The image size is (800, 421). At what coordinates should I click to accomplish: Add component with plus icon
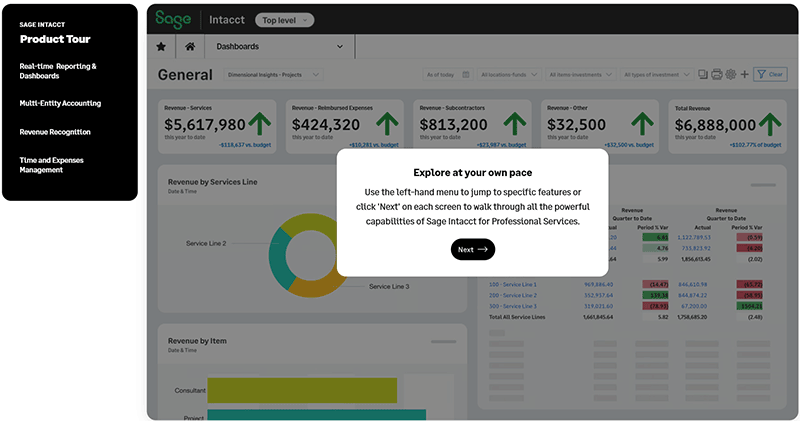click(x=745, y=75)
